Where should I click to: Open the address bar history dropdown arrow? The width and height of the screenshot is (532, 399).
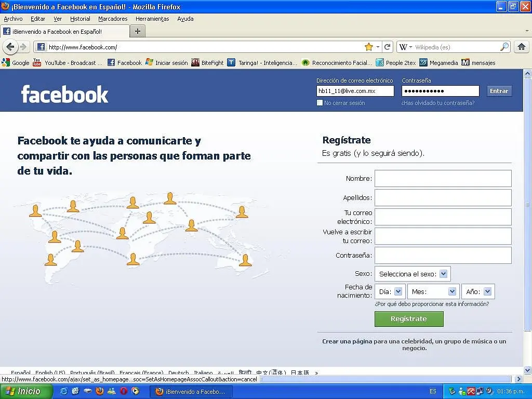pos(378,47)
